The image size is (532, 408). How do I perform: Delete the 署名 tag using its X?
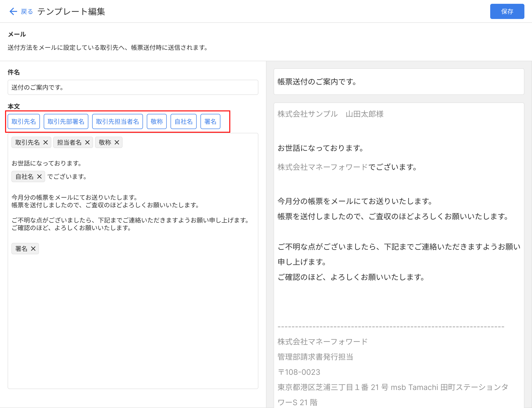[x=33, y=249]
